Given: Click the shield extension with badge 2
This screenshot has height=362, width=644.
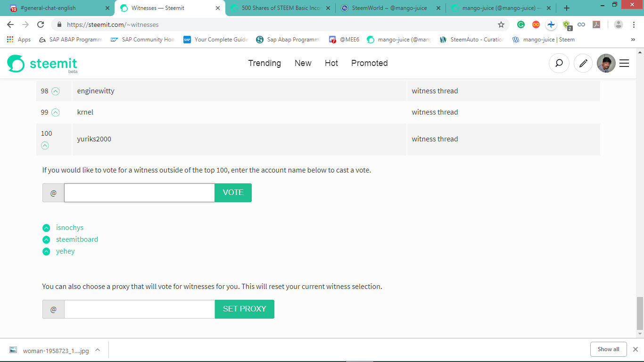Looking at the screenshot, I should [567, 25].
